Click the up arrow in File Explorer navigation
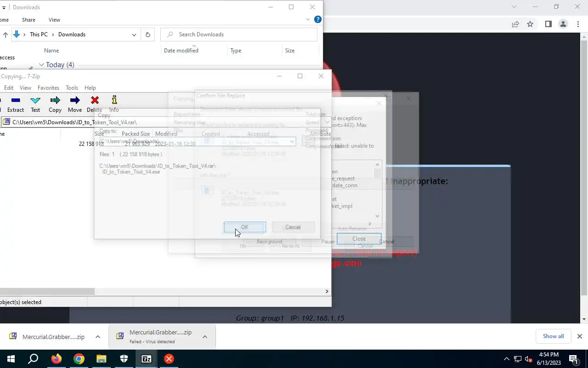 (6, 34)
